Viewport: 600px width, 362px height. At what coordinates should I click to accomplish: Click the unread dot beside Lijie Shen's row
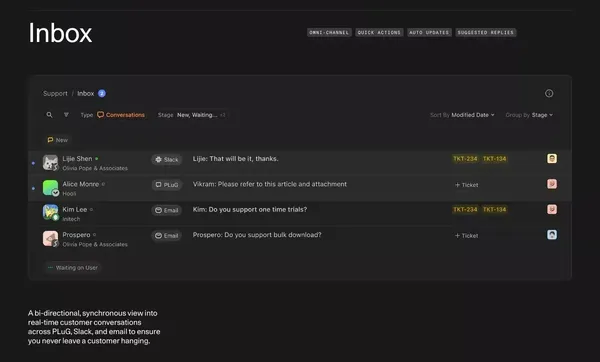33,163
